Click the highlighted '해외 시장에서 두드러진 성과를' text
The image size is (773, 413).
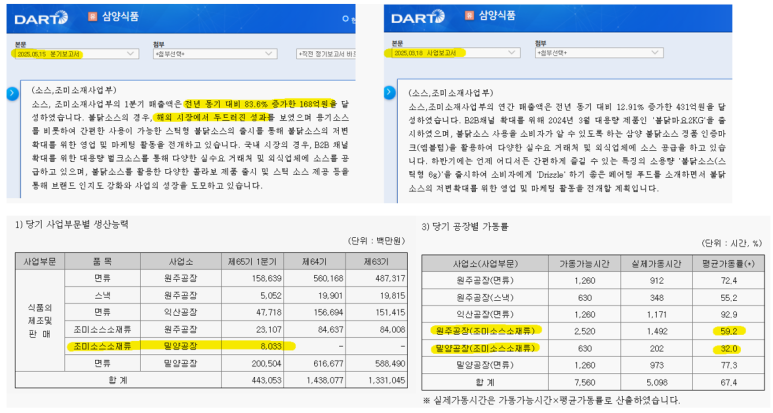213,117
